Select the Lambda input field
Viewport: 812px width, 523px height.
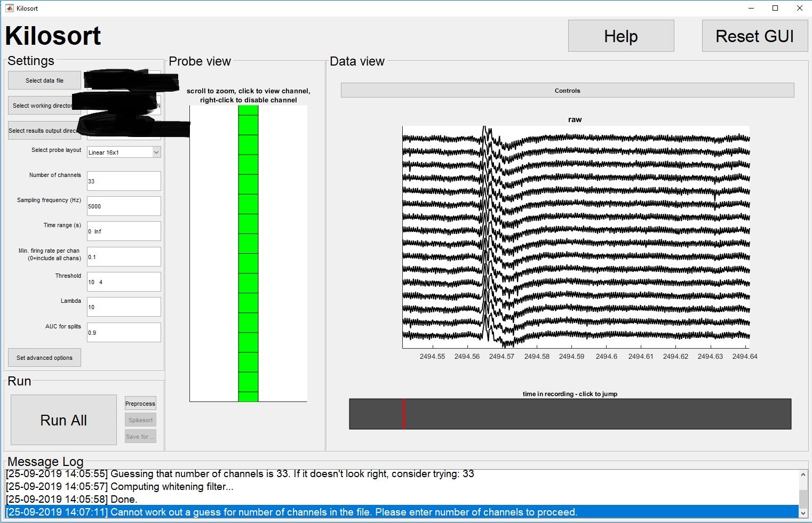pos(123,307)
